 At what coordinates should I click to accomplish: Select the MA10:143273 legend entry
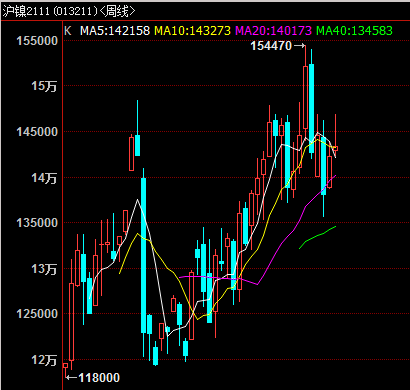coord(193,31)
